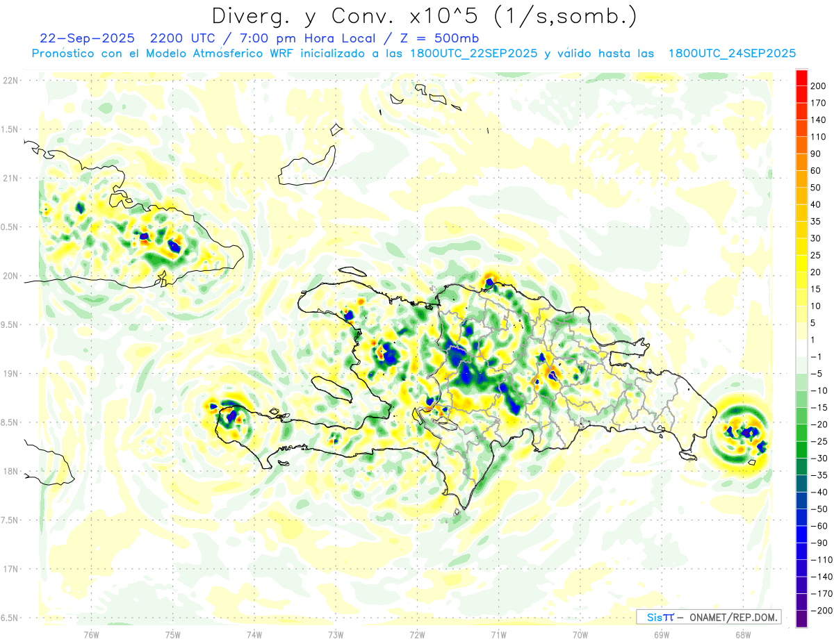Click the '74W' longitude label
The width and height of the screenshot is (834, 644).
click(x=254, y=634)
